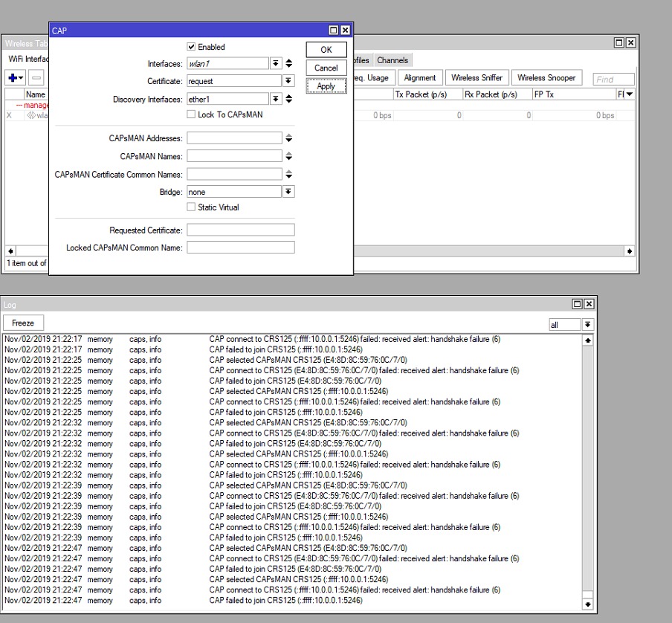The image size is (672, 623).
Task: Click the CAPsMAN Addresses add/remove stepper
Action: tap(289, 138)
